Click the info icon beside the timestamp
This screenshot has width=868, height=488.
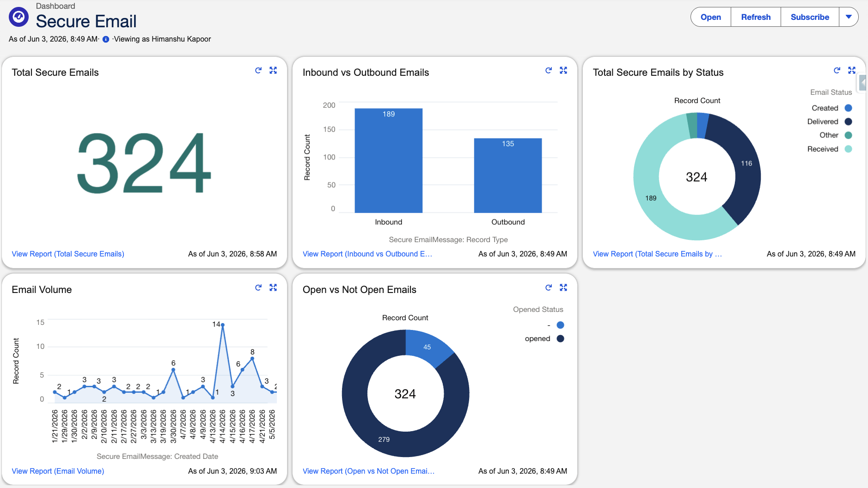[106, 39]
